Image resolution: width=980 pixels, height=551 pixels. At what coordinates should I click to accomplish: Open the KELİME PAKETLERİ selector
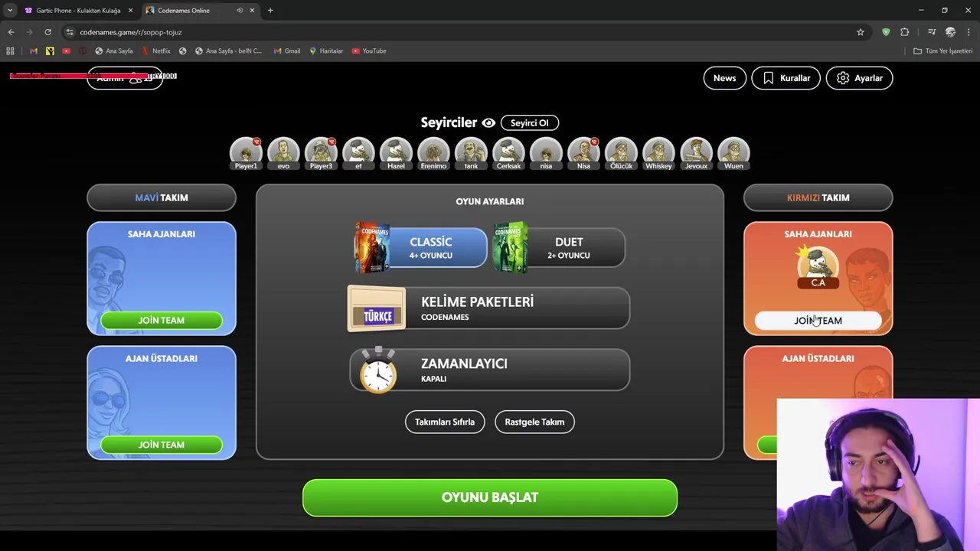(489, 308)
